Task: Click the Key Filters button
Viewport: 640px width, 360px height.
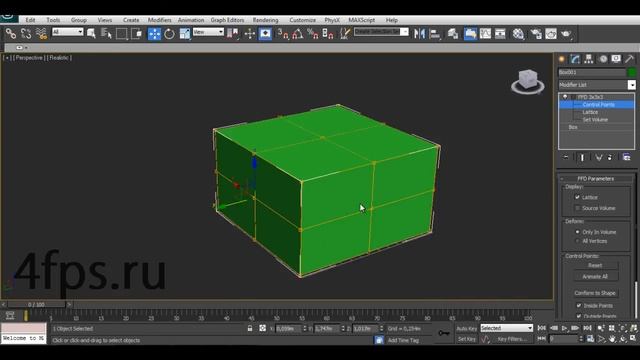Action: tap(512, 339)
